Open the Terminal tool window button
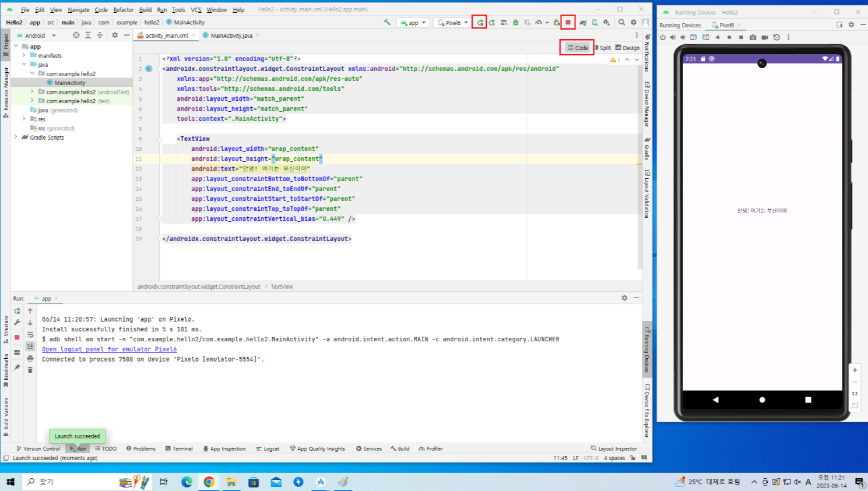The image size is (868, 491). click(x=178, y=448)
